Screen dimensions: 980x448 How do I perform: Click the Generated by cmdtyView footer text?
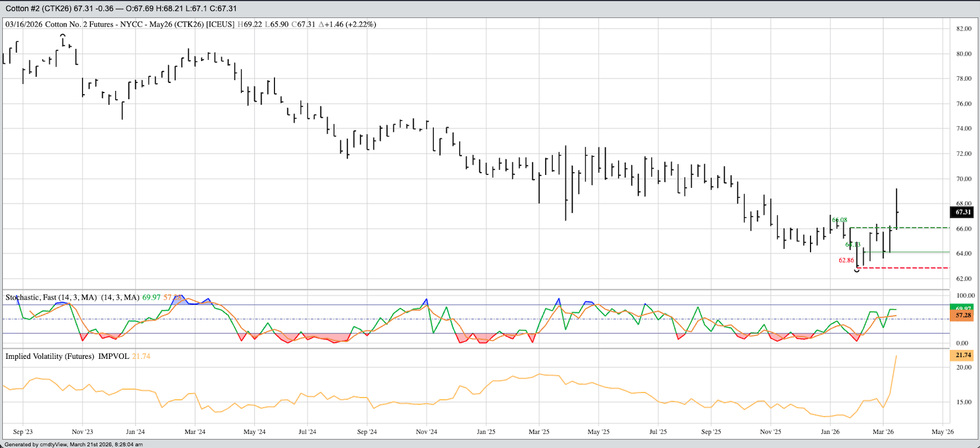click(x=73, y=444)
